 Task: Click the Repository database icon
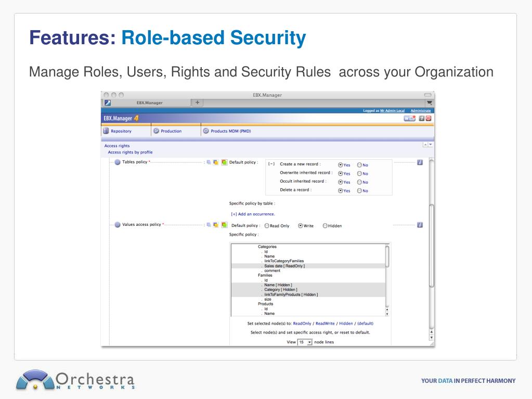tap(106, 131)
